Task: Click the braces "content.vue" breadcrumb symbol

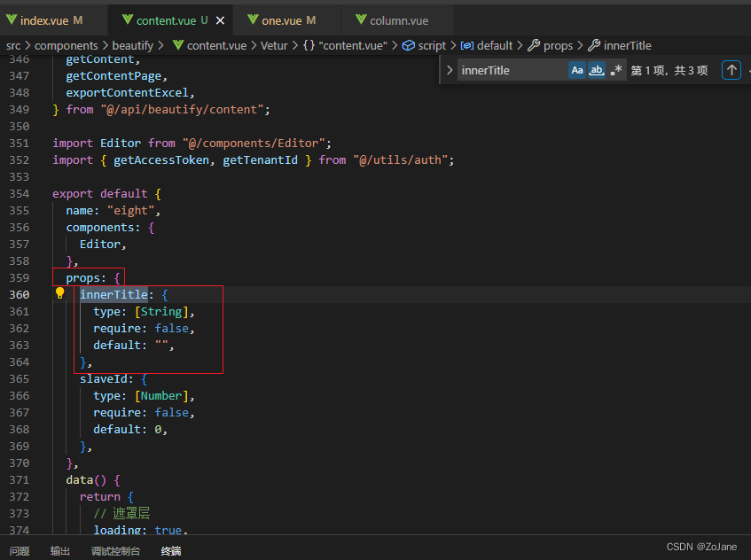Action: pyautogui.click(x=345, y=46)
